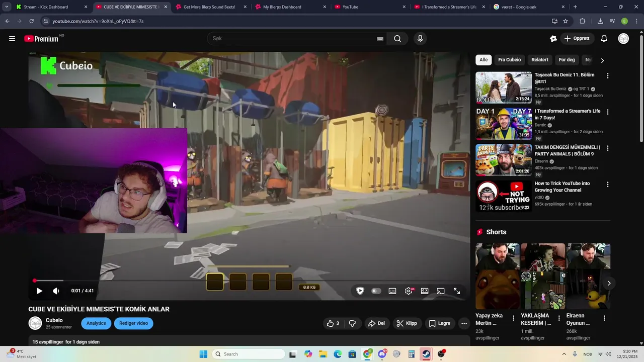Bookmark this page with the star
644x362 pixels.
(x=566, y=21)
